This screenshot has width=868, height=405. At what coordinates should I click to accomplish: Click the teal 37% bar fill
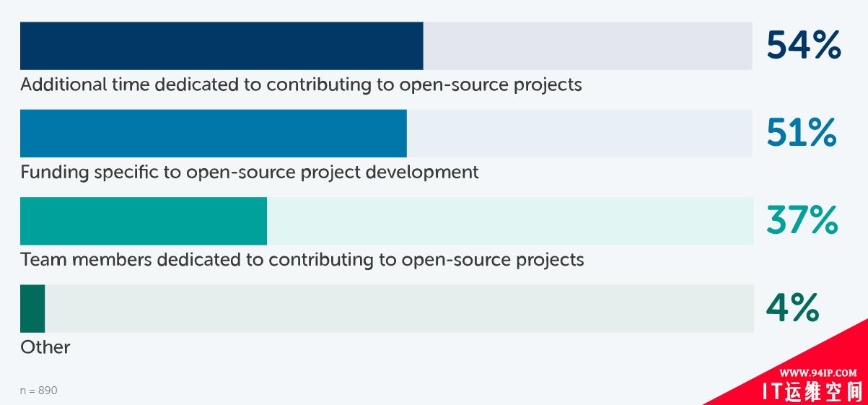[143, 221]
